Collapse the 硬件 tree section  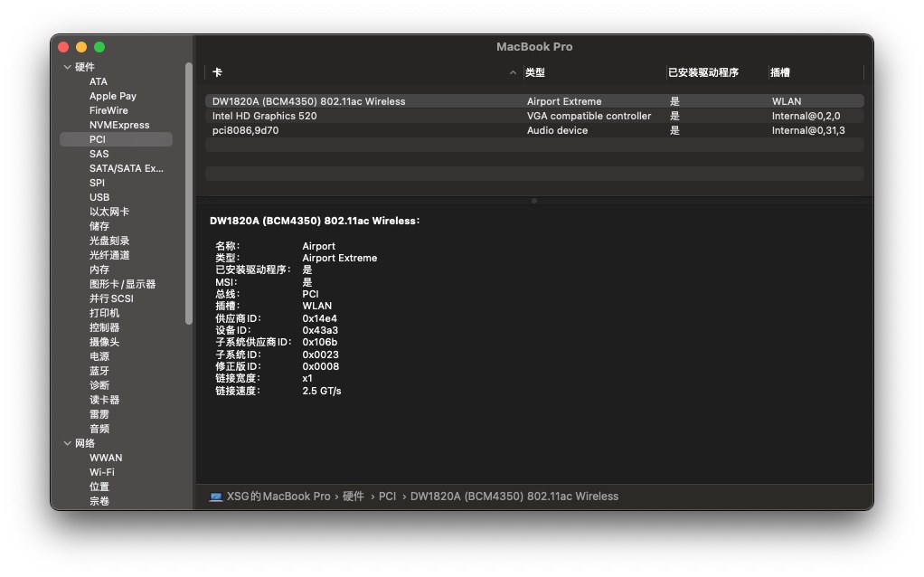(67, 67)
